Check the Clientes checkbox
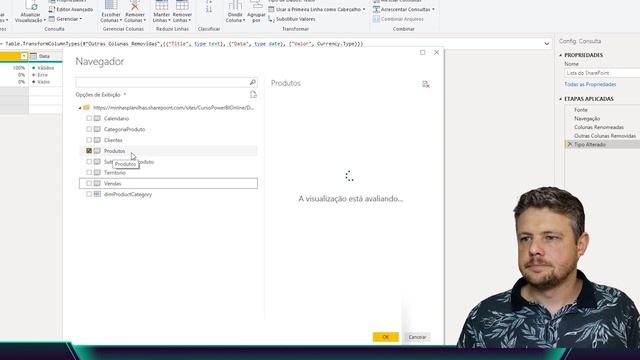 click(89, 140)
